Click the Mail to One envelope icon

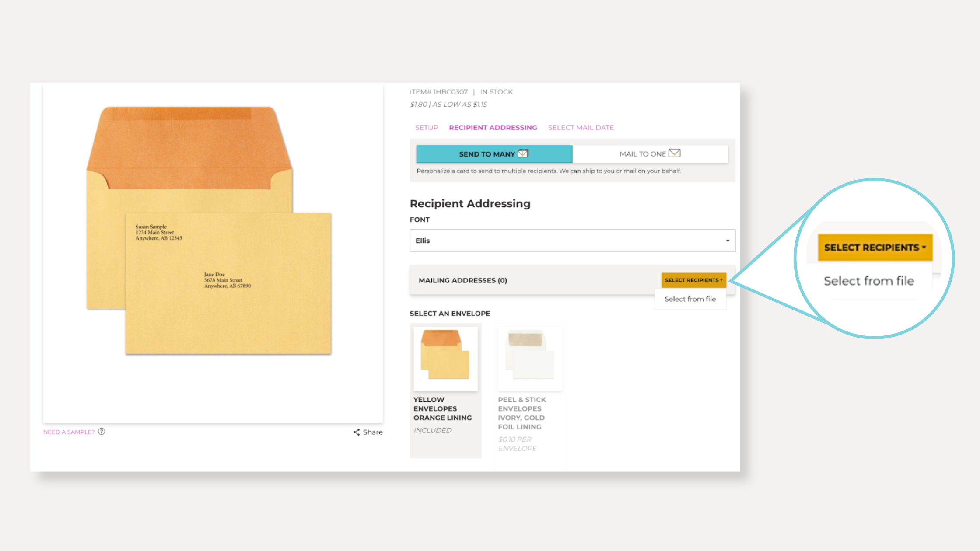pos(674,153)
